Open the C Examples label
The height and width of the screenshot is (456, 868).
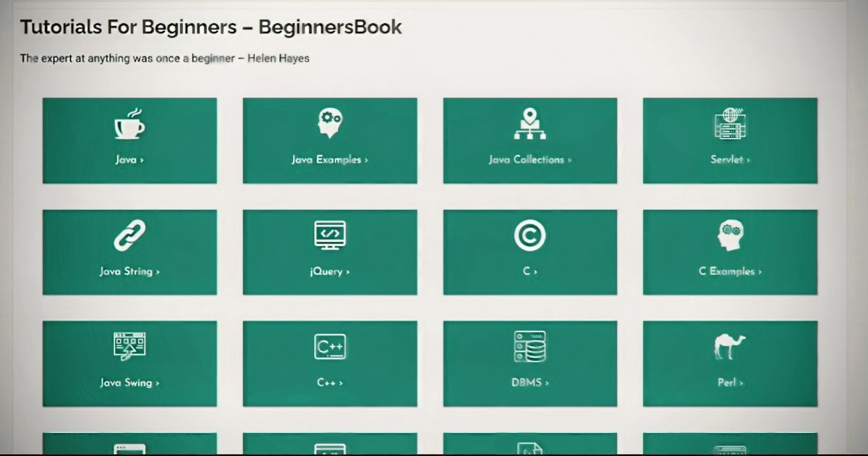(730, 272)
